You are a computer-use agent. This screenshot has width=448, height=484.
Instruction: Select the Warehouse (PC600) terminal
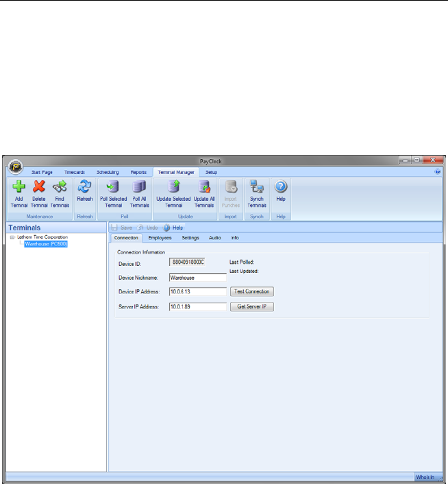[x=46, y=244]
